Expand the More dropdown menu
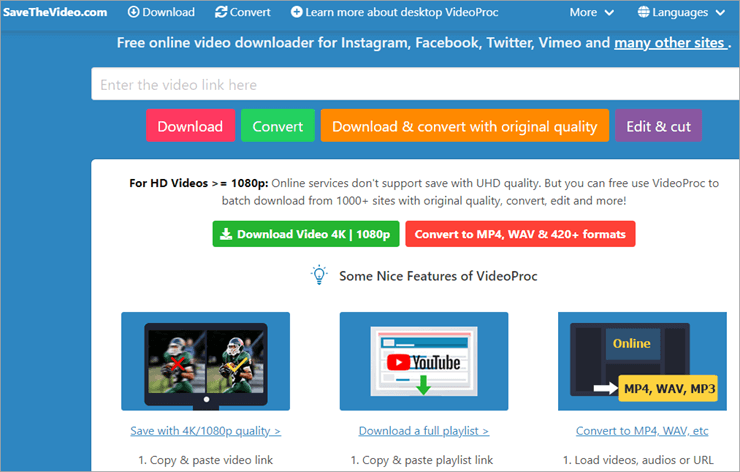Image resolution: width=740 pixels, height=472 pixels. pos(591,12)
